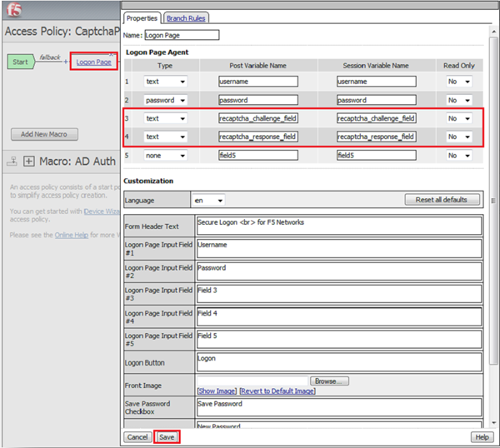Open Read Only dropdown for row 1
Image resolution: width=500 pixels, height=448 pixels.
[459, 82]
